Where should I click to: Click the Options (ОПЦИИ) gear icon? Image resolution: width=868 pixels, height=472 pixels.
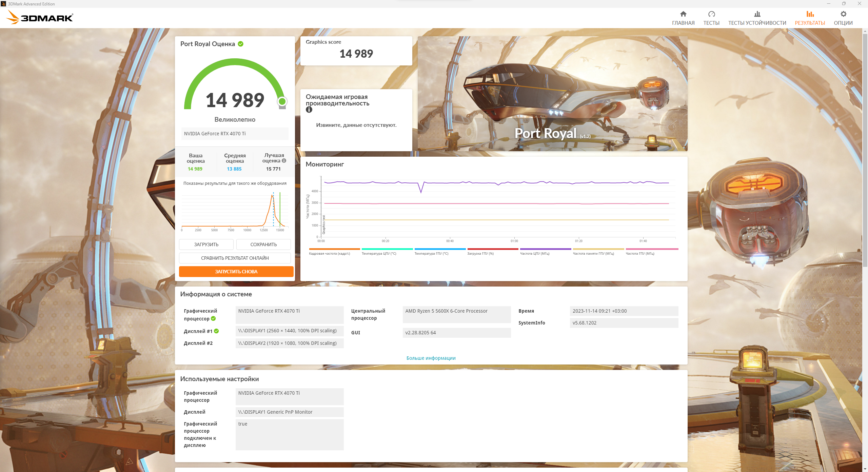pyautogui.click(x=843, y=14)
